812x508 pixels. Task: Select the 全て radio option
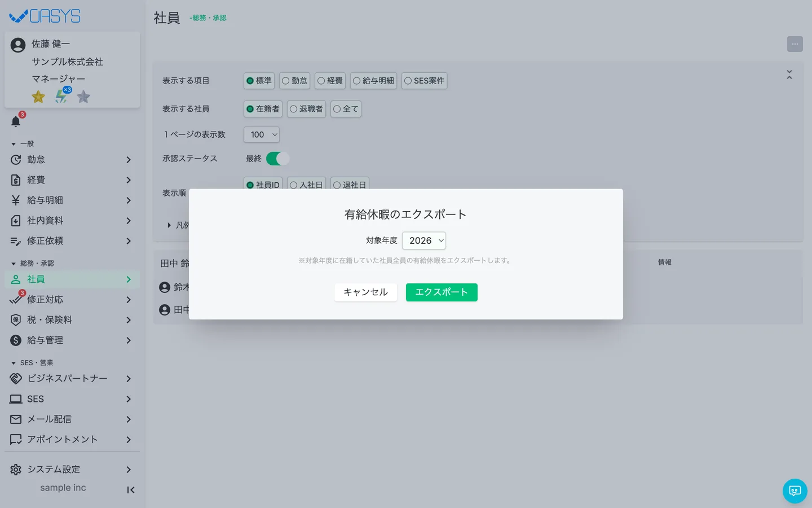coord(346,109)
